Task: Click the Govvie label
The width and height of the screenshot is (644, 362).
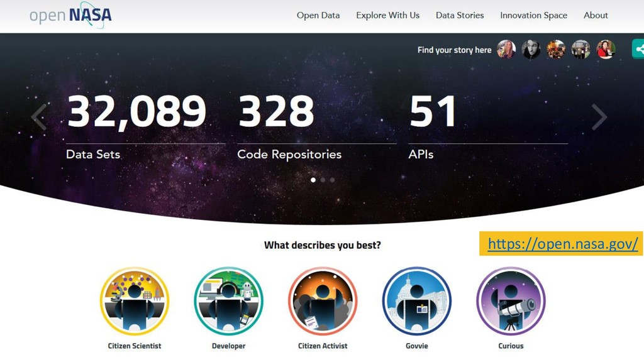Action: (x=417, y=346)
